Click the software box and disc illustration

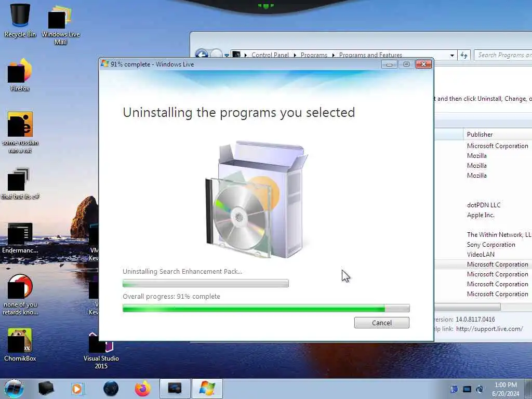[256, 199]
